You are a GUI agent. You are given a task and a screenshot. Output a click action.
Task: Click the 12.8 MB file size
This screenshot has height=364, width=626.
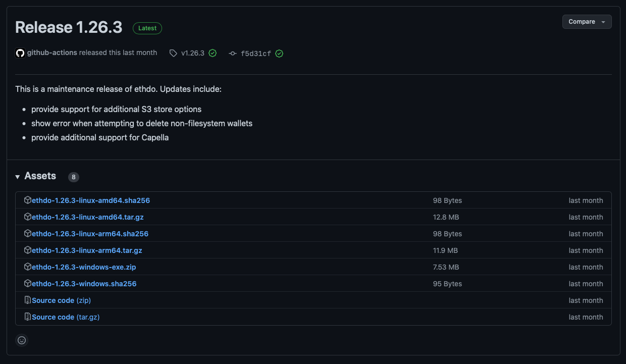pos(446,217)
